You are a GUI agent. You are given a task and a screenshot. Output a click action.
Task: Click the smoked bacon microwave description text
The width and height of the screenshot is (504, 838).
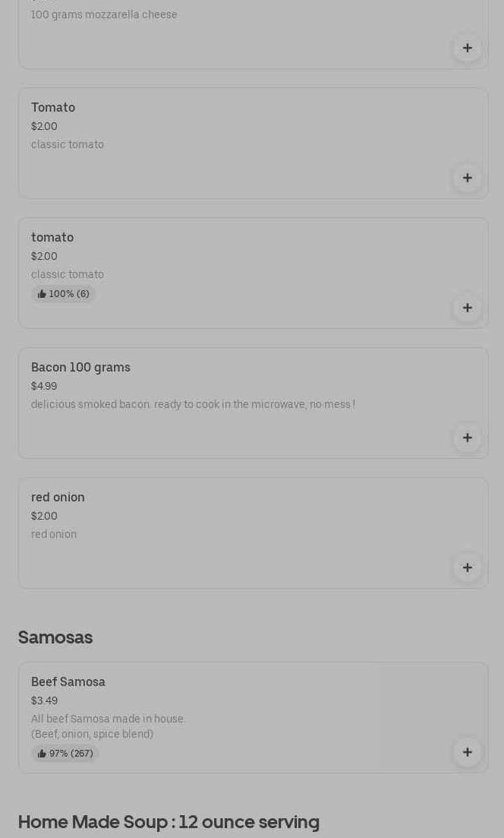pyautogui.click(x=193, y=405)
